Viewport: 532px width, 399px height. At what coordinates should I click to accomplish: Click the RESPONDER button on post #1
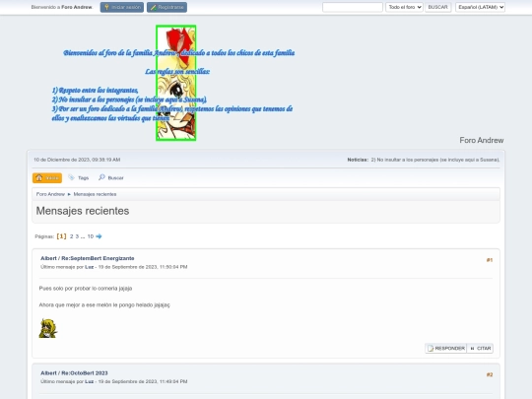[446, 349]
